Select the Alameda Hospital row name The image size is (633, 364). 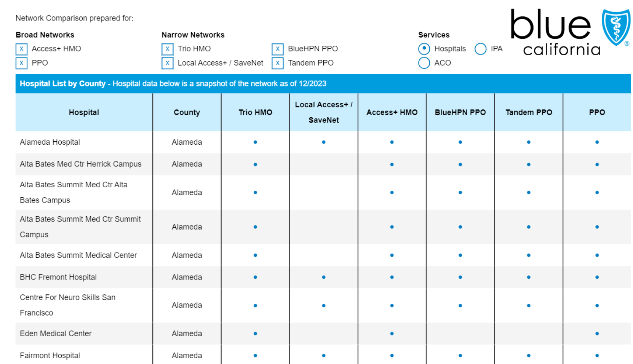[50, 142]
